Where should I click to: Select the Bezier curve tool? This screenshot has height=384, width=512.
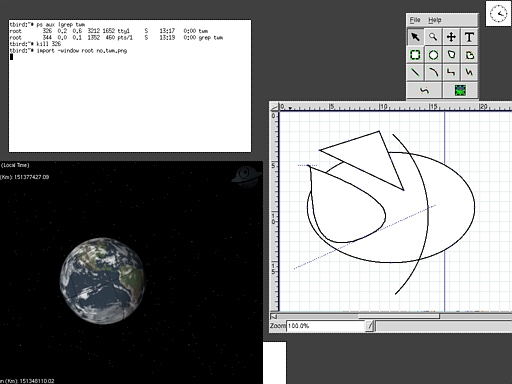pyautogui.click(x=424, y=90)
